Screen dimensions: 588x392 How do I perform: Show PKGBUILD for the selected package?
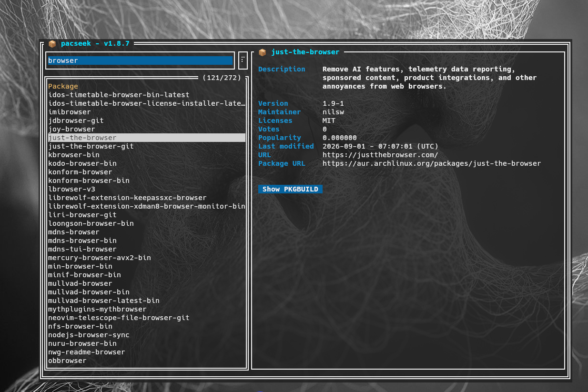[290, 189]
